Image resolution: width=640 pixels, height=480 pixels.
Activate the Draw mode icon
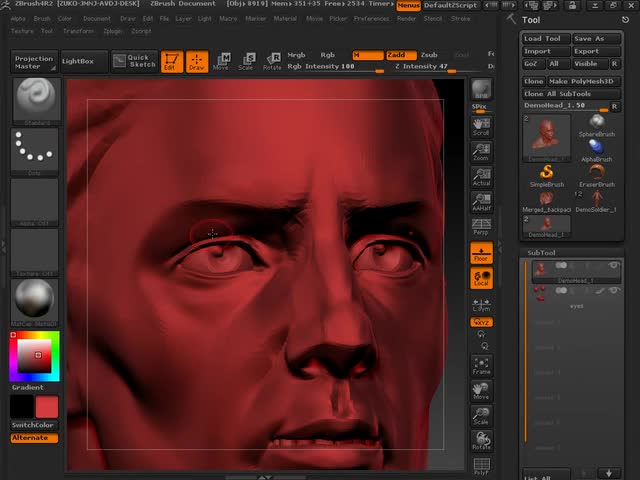tap(197, 62)
